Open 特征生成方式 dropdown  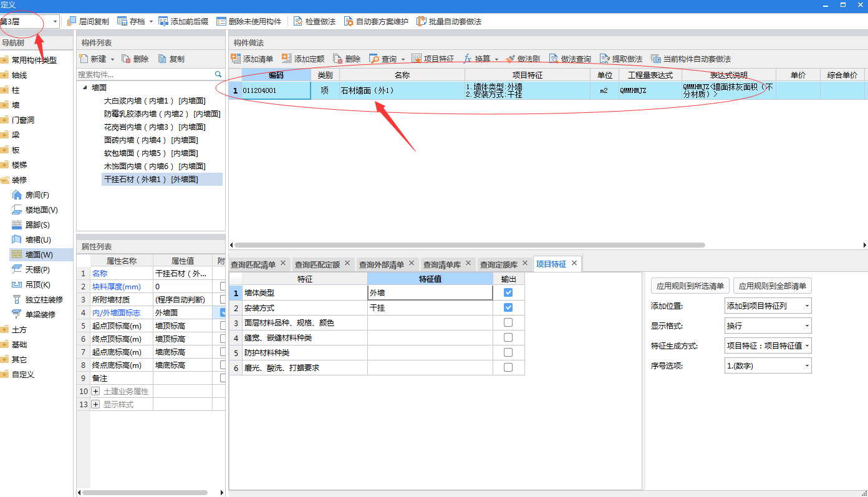[768, 345]
